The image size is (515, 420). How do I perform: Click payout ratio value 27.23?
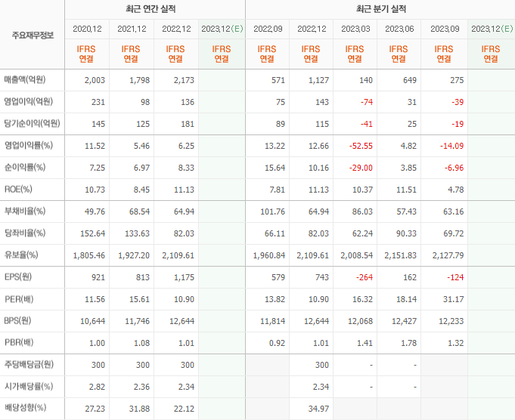coord(95,409)
